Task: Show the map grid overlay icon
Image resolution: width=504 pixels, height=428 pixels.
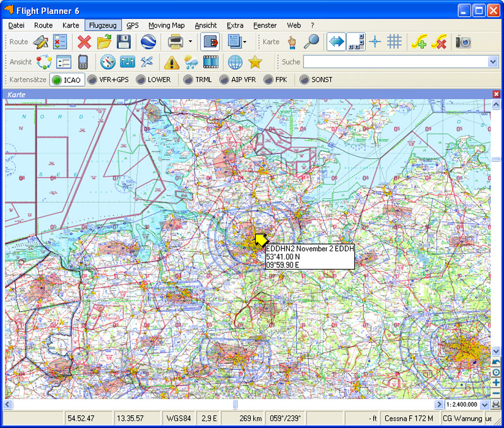Action: (395, 42)
